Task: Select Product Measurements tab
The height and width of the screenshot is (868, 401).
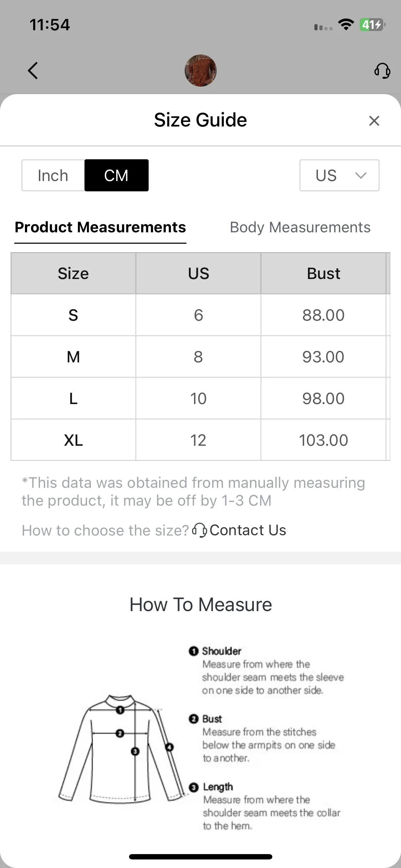Action: point(100,227)
